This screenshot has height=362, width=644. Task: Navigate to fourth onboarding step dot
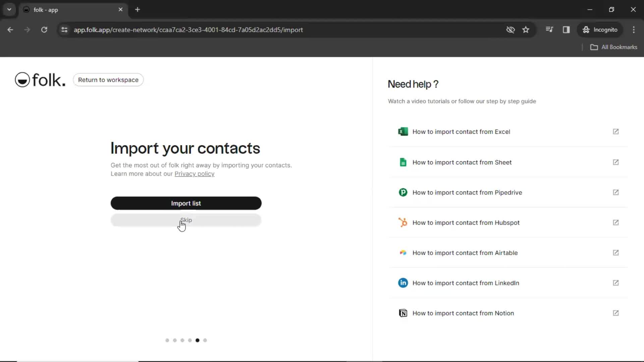[x=190, y=340]
